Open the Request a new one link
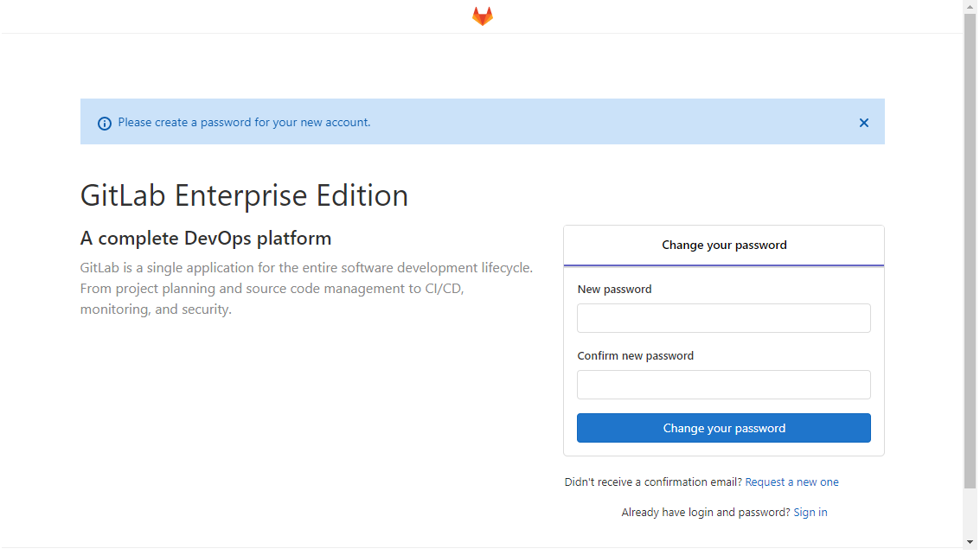 792,482
